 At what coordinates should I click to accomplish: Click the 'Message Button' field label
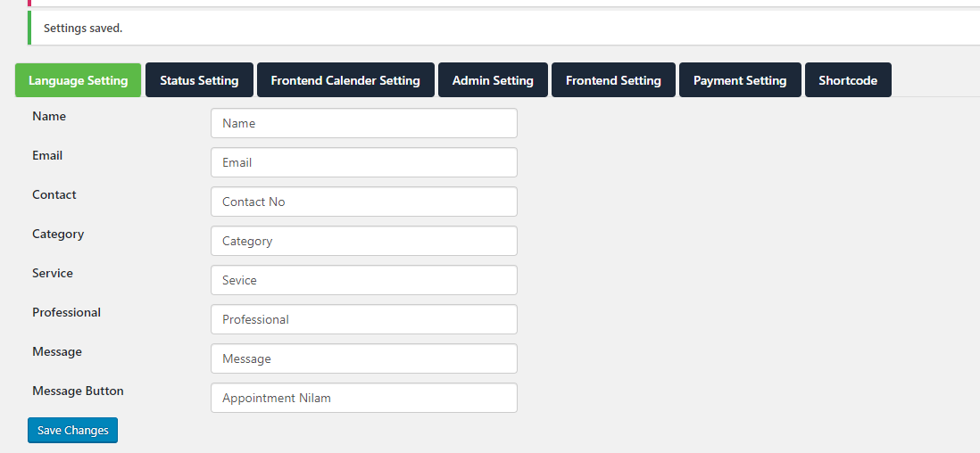[x=79, y=391]
